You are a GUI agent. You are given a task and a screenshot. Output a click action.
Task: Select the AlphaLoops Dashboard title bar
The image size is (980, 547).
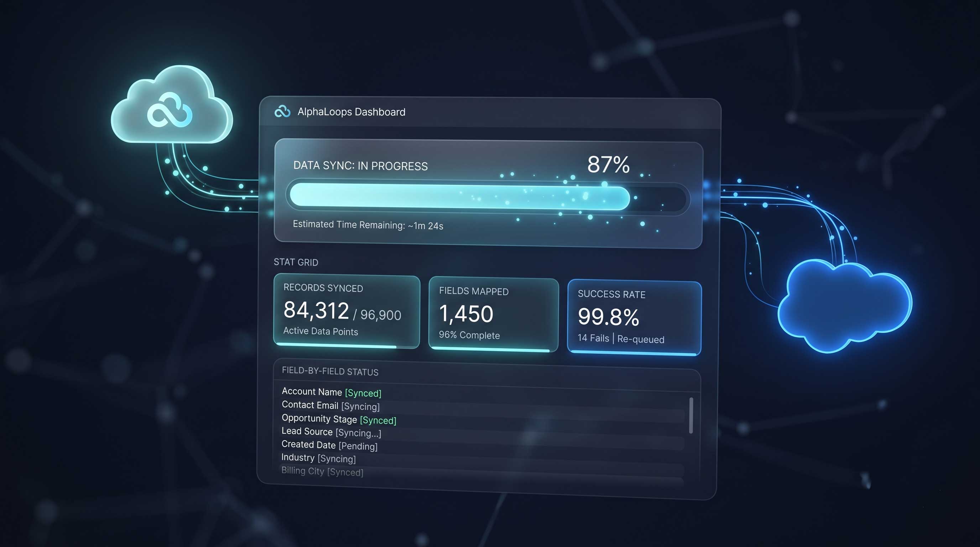(352, 111)
